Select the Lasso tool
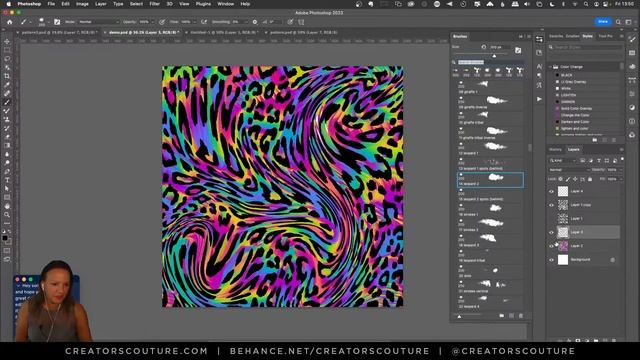The height and width of the screenshot is (360, 640). (7, 59)
